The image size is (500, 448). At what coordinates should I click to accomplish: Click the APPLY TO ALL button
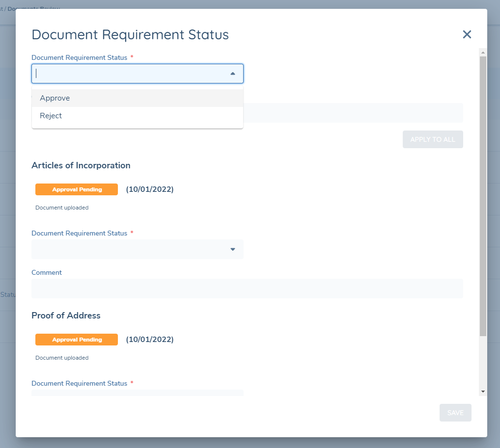(432, 139)
